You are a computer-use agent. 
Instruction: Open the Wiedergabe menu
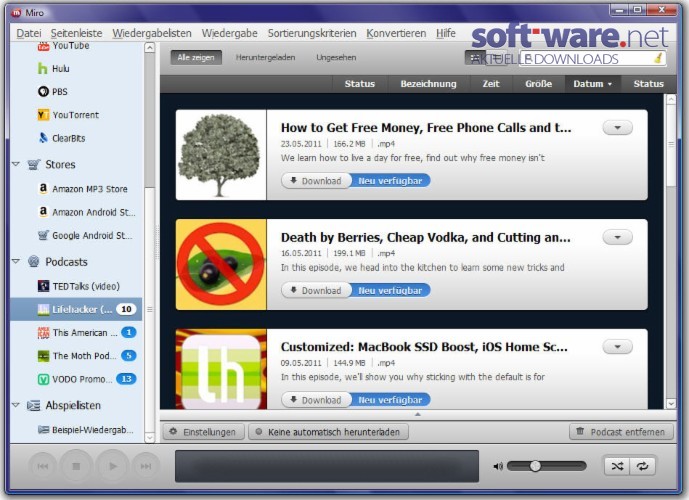point(229,33)
